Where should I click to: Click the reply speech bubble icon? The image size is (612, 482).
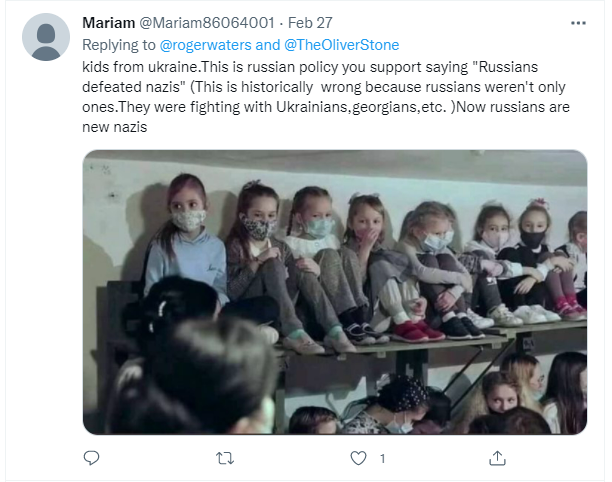91,458
